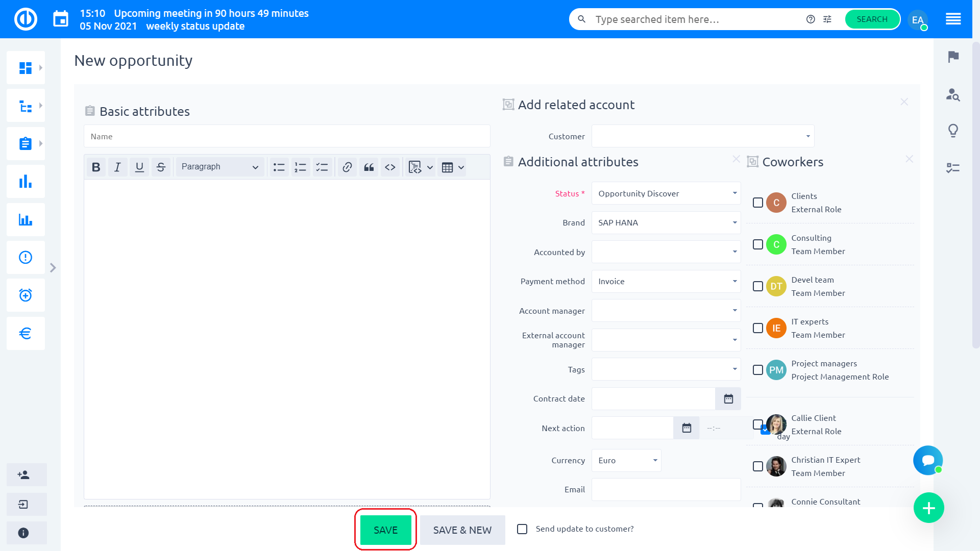The image size is (980, 551).
Task: Click the Name input field
Action: (x=287, y=136)
